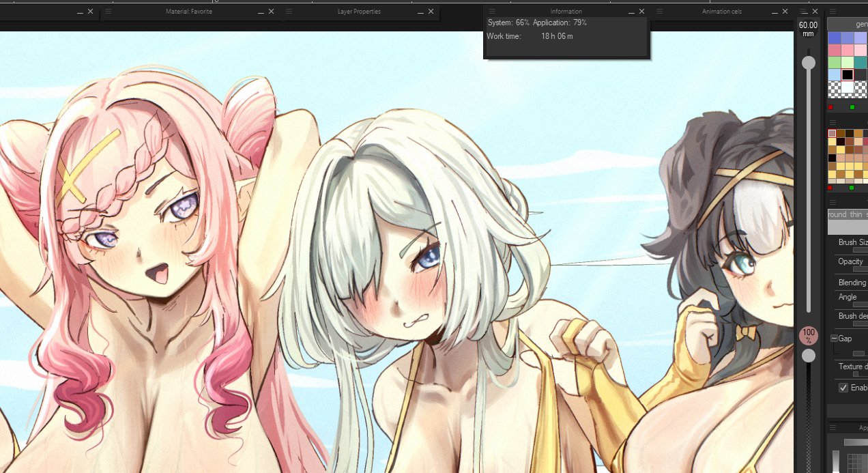The image size is (868, 473).
Task: Click the Gap slider
Action: 859,354
